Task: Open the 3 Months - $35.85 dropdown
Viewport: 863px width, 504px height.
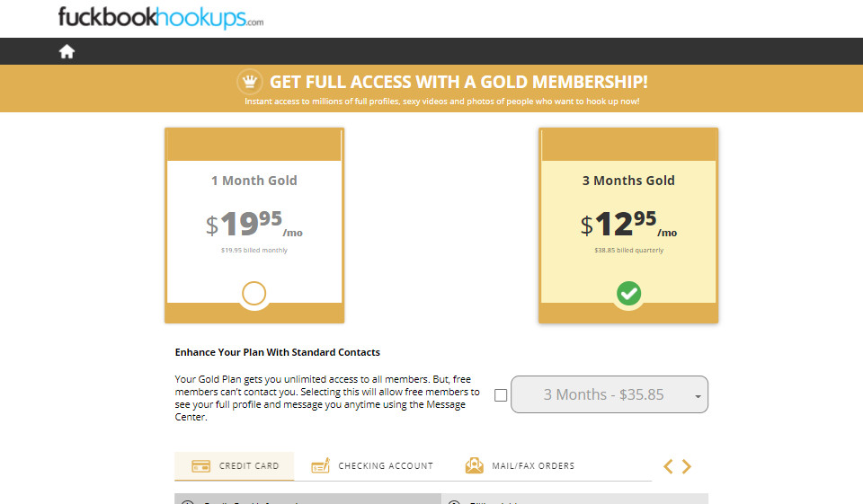Action: [609, 394]
